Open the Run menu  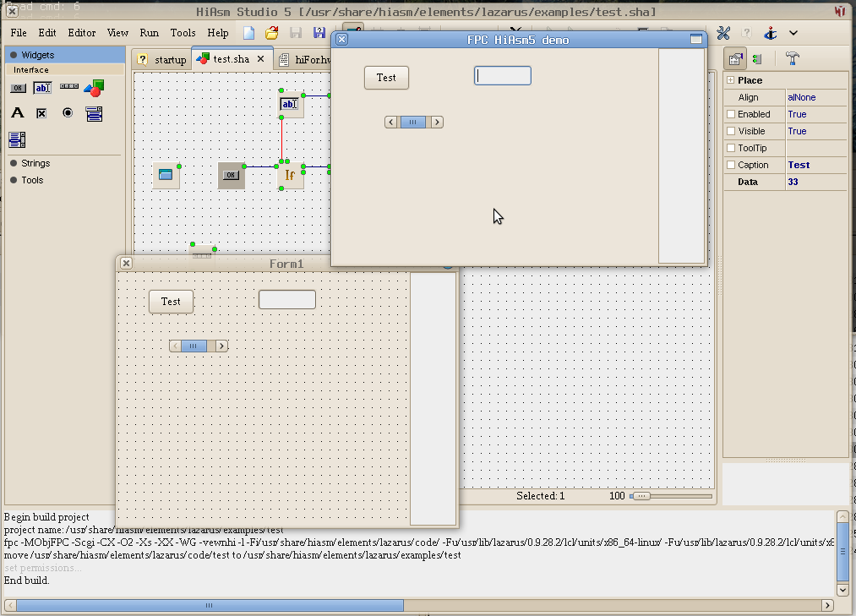(x=149, y=33)
